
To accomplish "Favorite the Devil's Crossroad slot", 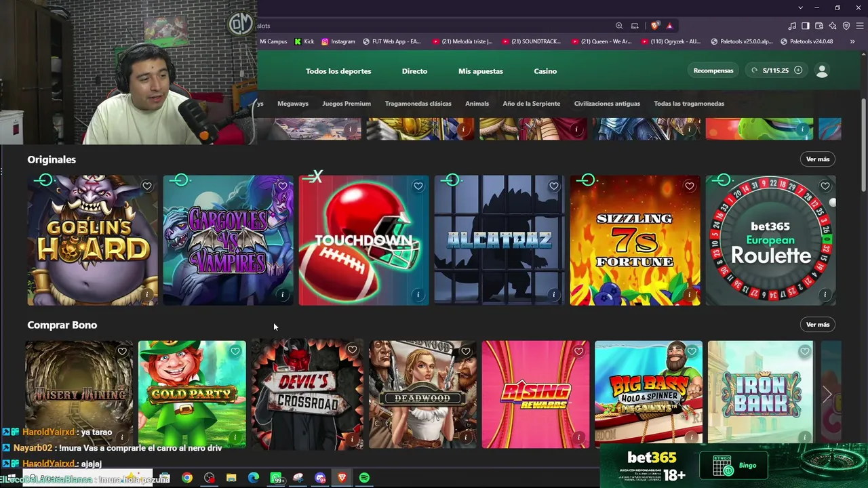I will pos(352,350).
